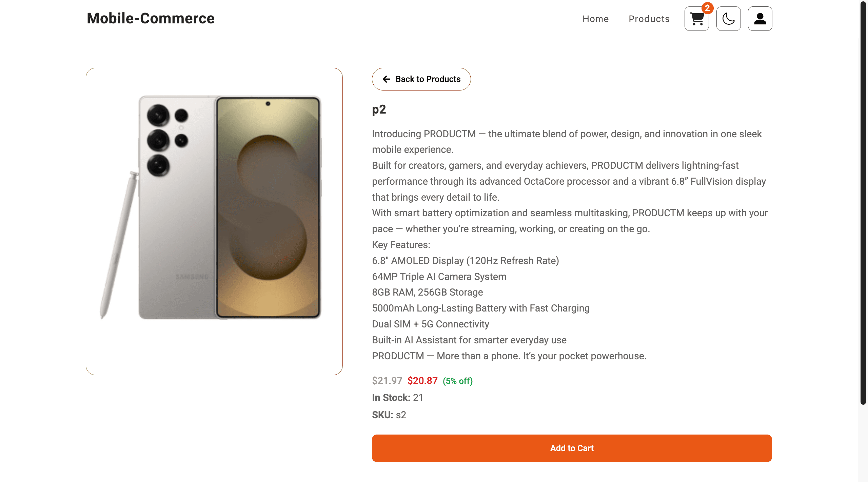
Task: Click the discounted price $20.87
Action: (422, 381)
